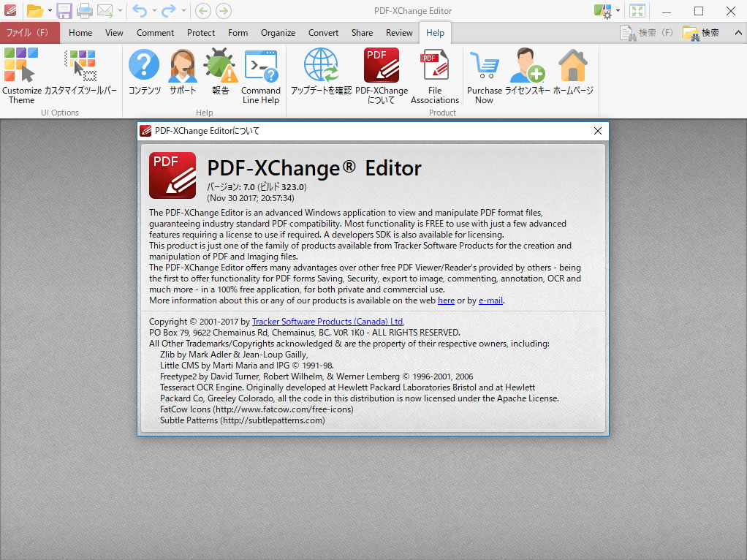Screen dimensions: 747x560
Task: Click the ライセンスキー license key icon
Action: [528, 72]
